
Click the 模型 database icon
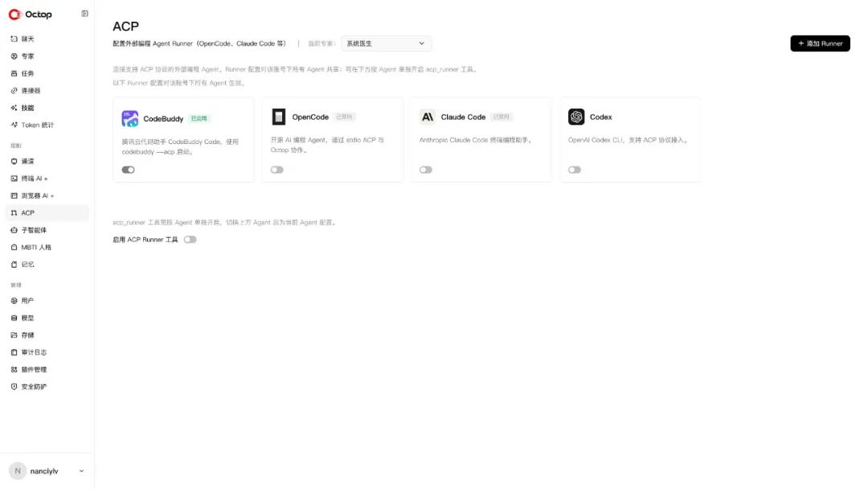pos(14,318)
